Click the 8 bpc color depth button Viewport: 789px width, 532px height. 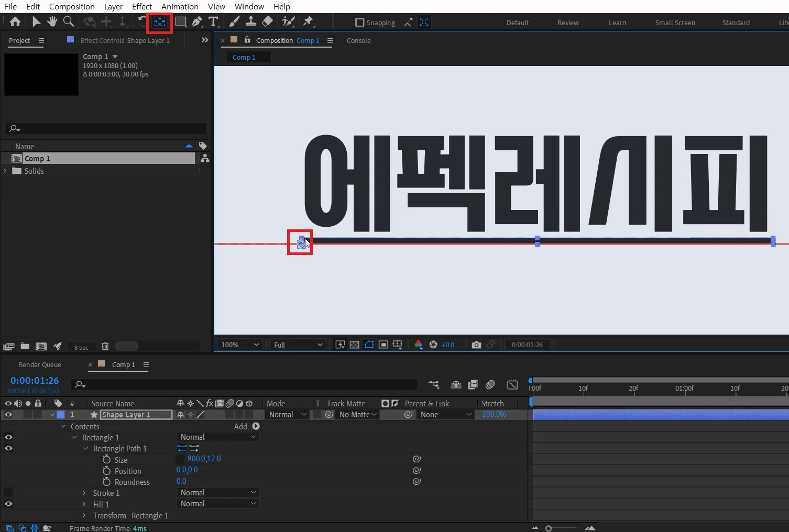click(x=81, y=347)
